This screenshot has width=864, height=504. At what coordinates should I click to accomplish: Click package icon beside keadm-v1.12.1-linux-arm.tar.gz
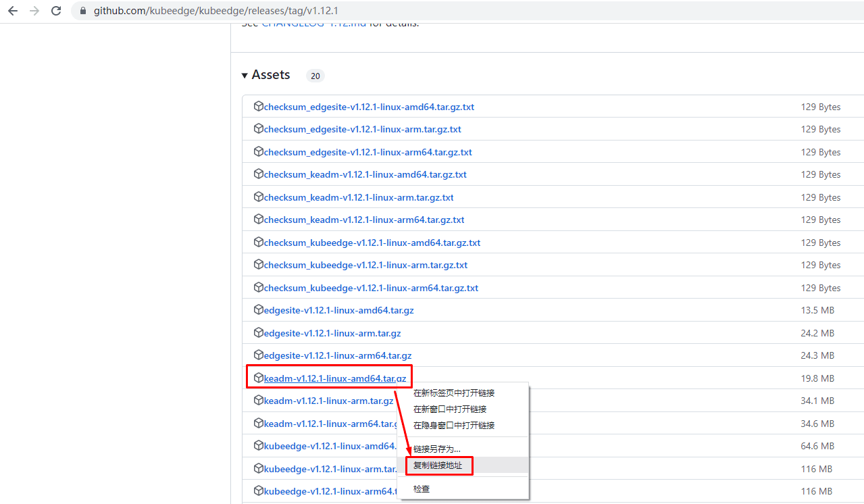[258, 401]
